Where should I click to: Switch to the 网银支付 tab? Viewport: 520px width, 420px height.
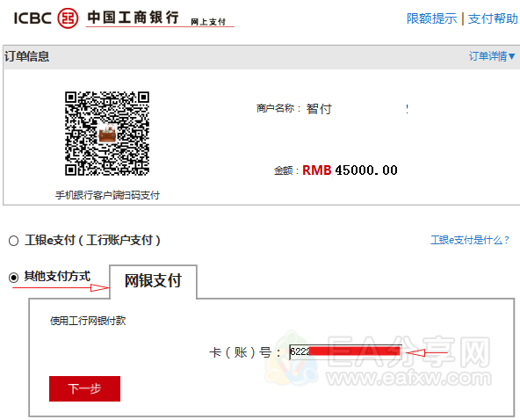point(153,280)
